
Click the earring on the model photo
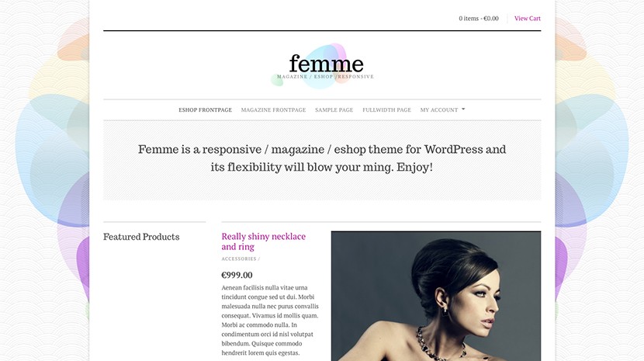coord(445,311)
